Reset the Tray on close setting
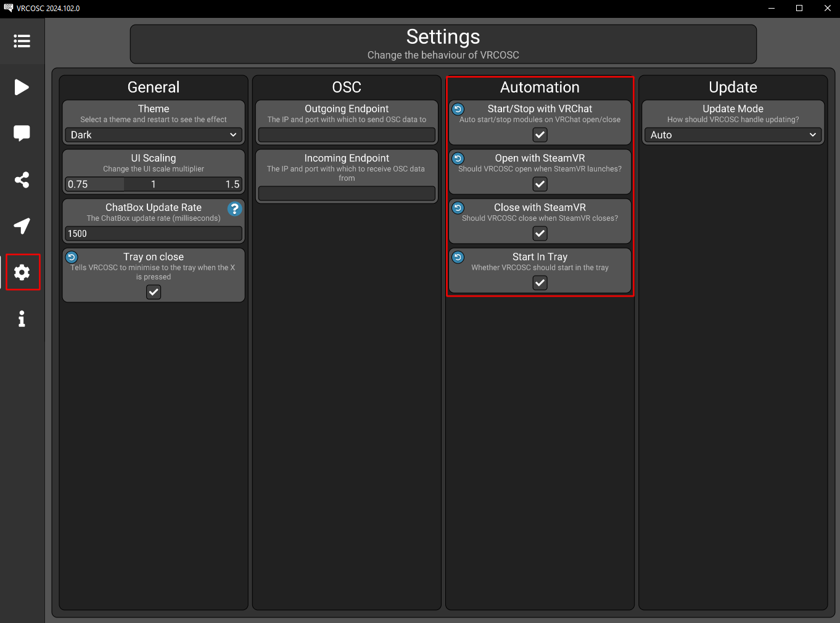The image size is (840, 623). [72, 257]
